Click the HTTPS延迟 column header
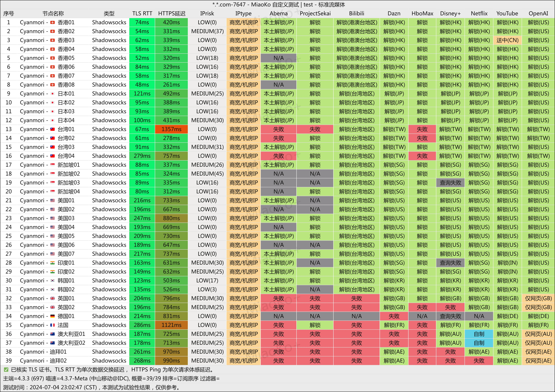The image size is (555, 392). (172, 14)
